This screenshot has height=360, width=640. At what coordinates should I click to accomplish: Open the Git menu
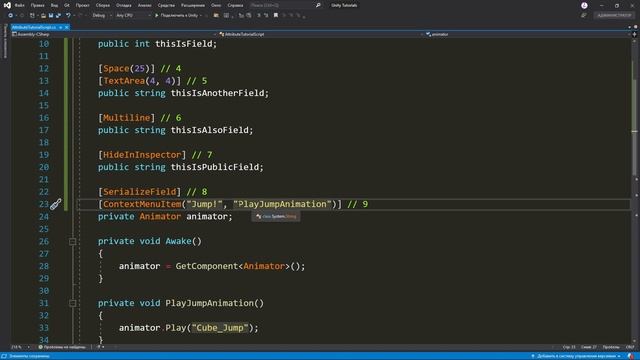click(x=67, y=5)
